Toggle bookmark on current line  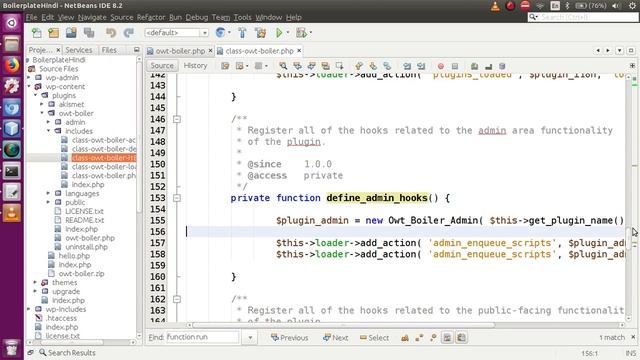coord(387,66)
